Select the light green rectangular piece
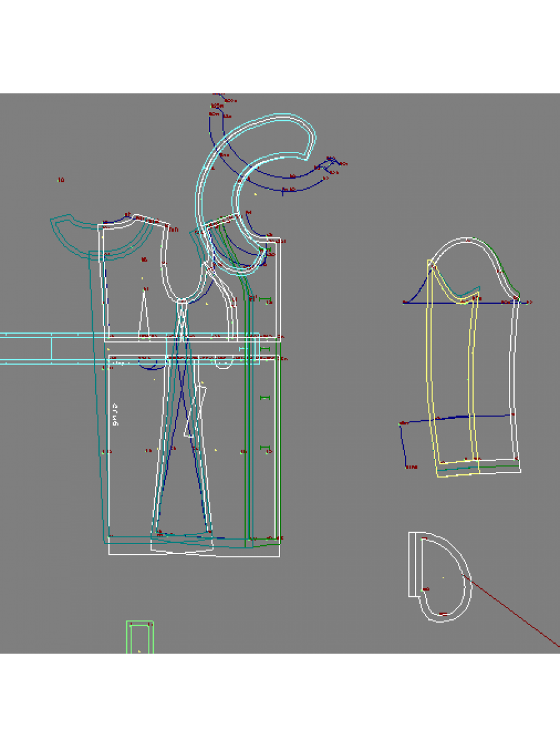The image size is (560, 747). [x=140, y=636]
